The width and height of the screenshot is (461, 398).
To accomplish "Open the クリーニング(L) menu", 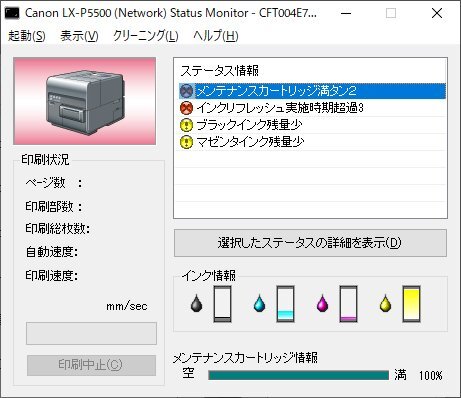I will pyautogui.click(x=145, y=36).
